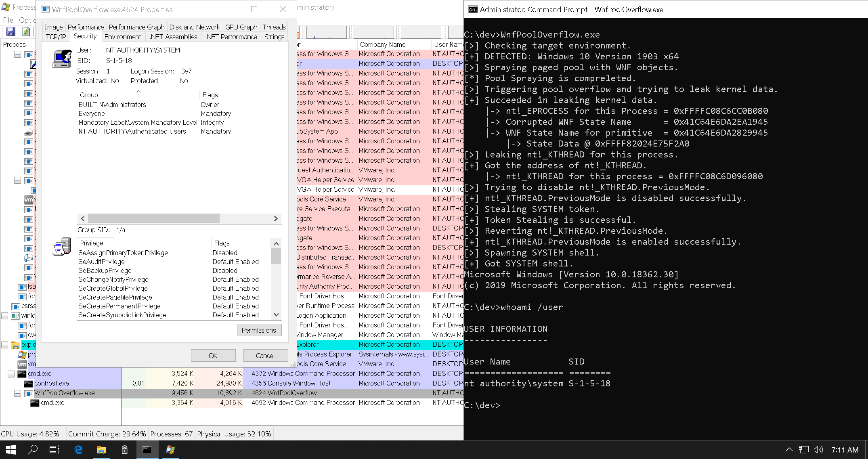Click the privileges server icon beside Privilege list
This screenshot has height=459, width=868.
tap(62, 247)
